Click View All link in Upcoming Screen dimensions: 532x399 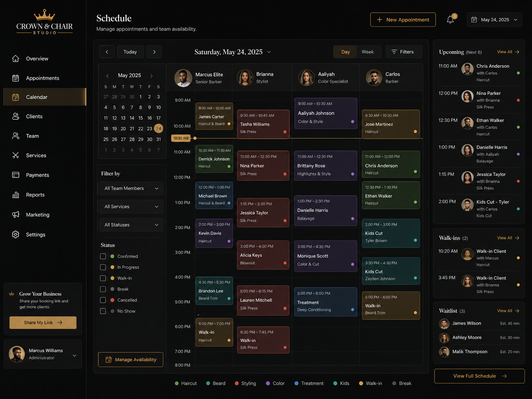(508, 52)
